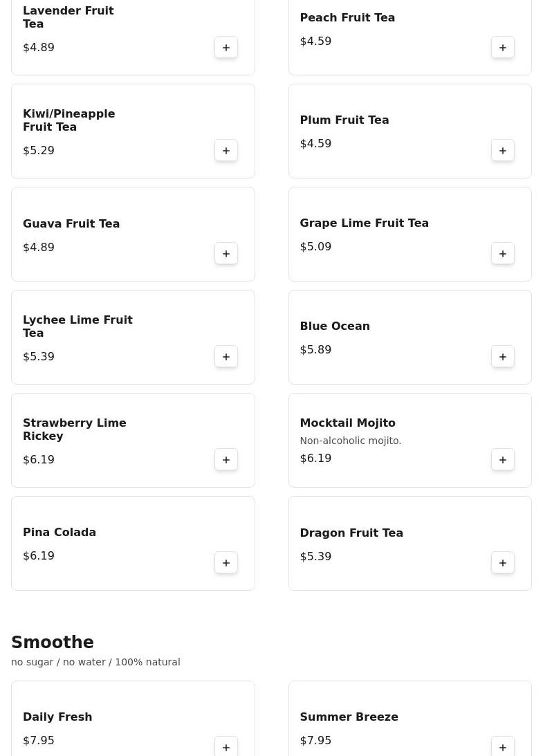Add Kiwi/Pineapple Fruit Tea to cart

[x=226, y=151]
